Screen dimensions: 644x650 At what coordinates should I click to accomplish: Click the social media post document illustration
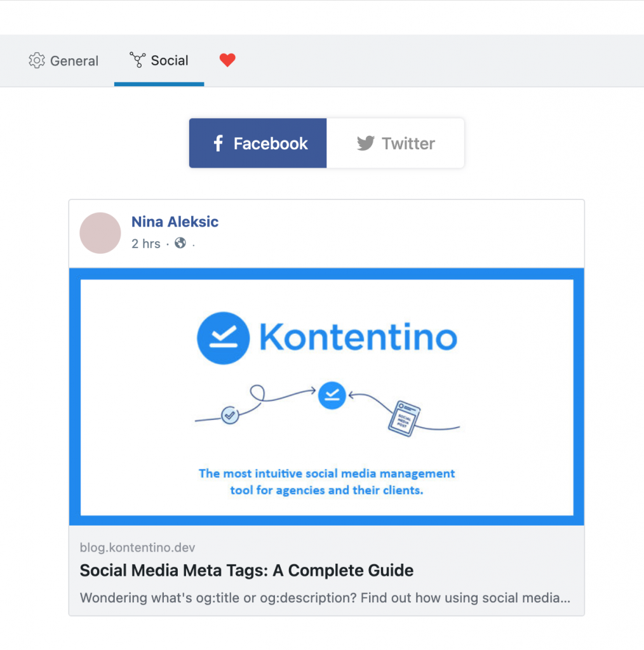pyautogui.click(x=404, y=418)
